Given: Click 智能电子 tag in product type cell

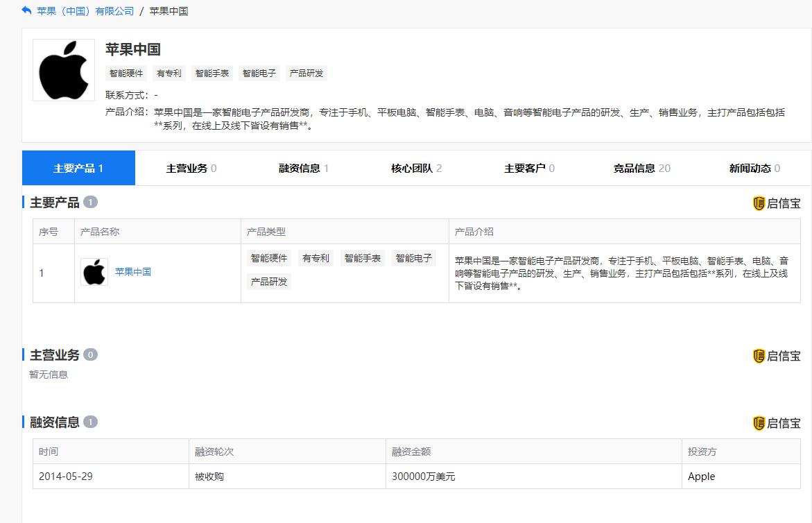Looking at the screenshot, I should tap(414, 258).
